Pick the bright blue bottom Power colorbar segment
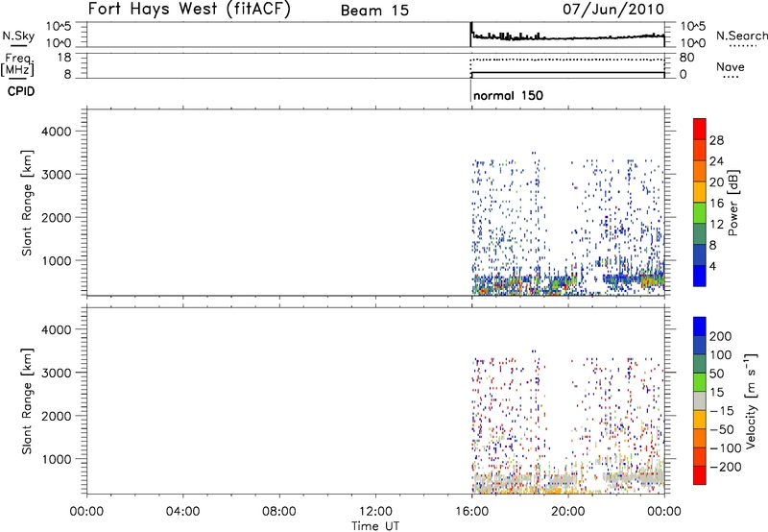Image resolution: width=768 pixels, height=532 pixels. [x=700, y=276]
